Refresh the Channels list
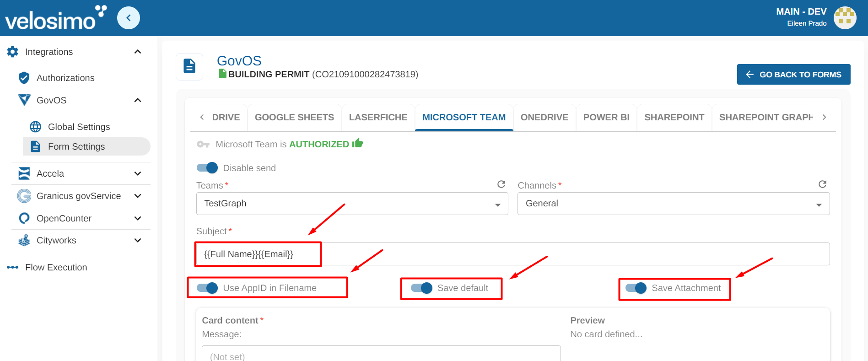Viewport: 868px width, 361px height. [822, 184]
